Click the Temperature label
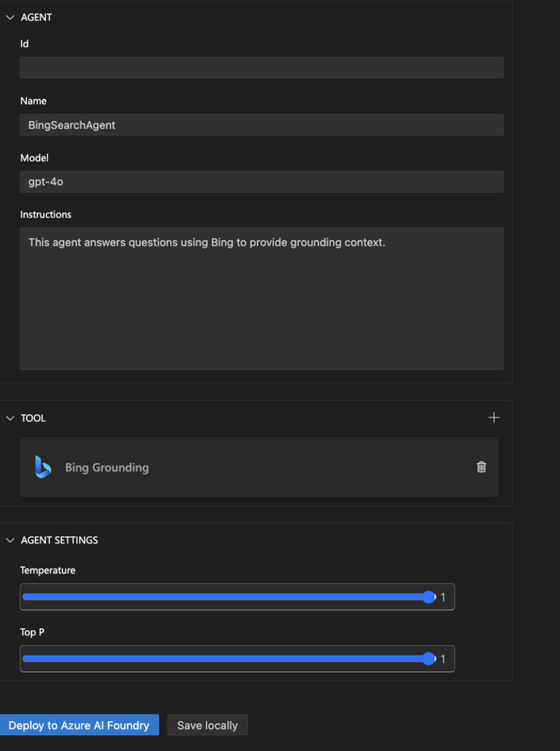This screenshot has height=751, width=560. (47, 571)
